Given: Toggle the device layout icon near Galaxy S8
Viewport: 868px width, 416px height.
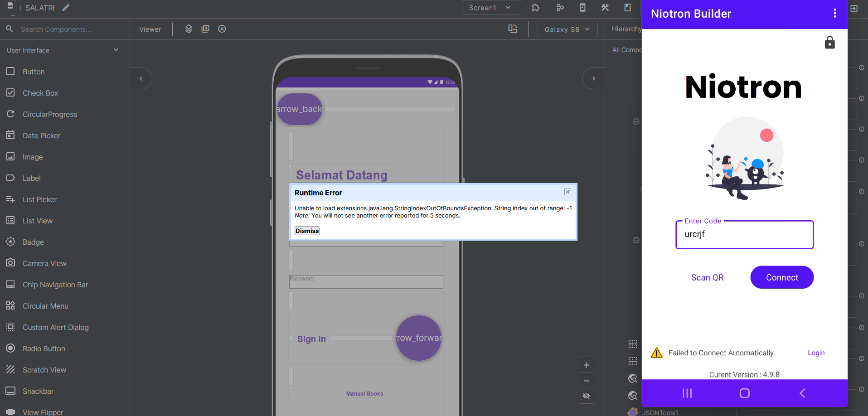Looking at the screenshot, I should (513, 29).
